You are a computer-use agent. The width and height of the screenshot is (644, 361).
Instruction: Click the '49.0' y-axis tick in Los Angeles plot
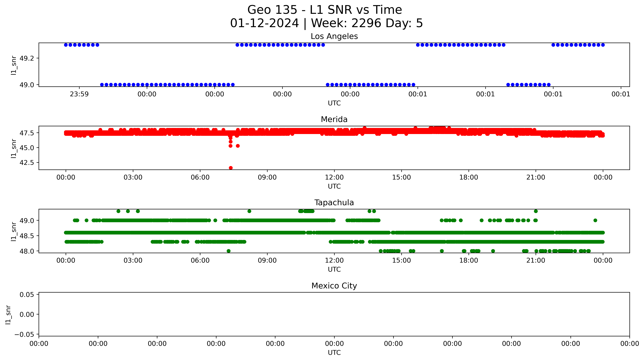27,85
